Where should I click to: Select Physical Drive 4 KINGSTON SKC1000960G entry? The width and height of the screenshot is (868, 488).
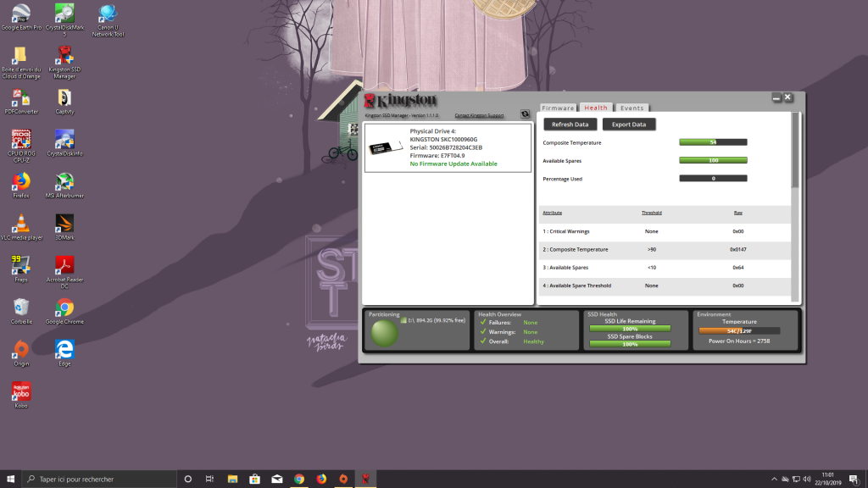[x=448, y=147]
